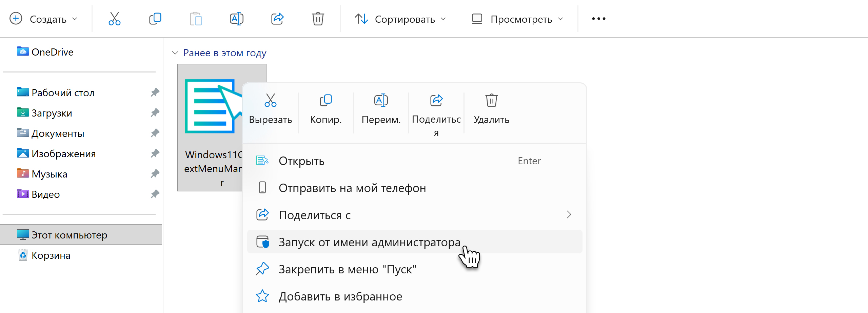The image size is (868, 313).
Task: Expand the Поделиться с submenu arrow
Action: (569, 215)
